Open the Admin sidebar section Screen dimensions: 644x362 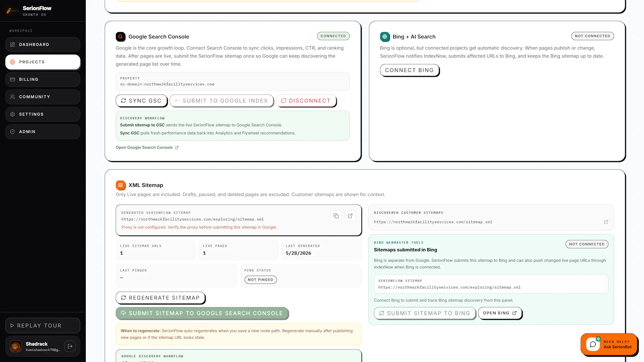tap(43, 132)
